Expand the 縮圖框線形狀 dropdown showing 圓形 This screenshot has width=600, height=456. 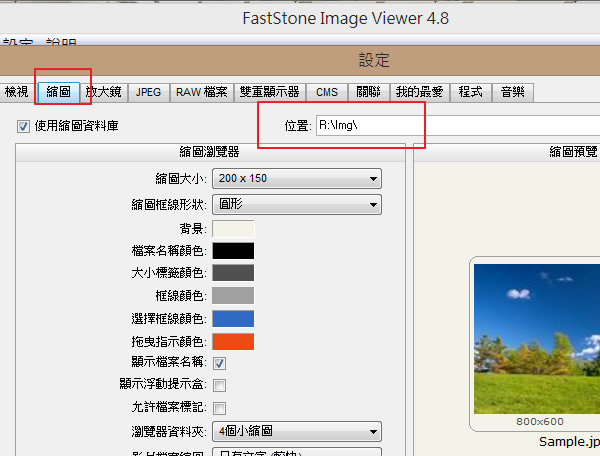(297, 204)
